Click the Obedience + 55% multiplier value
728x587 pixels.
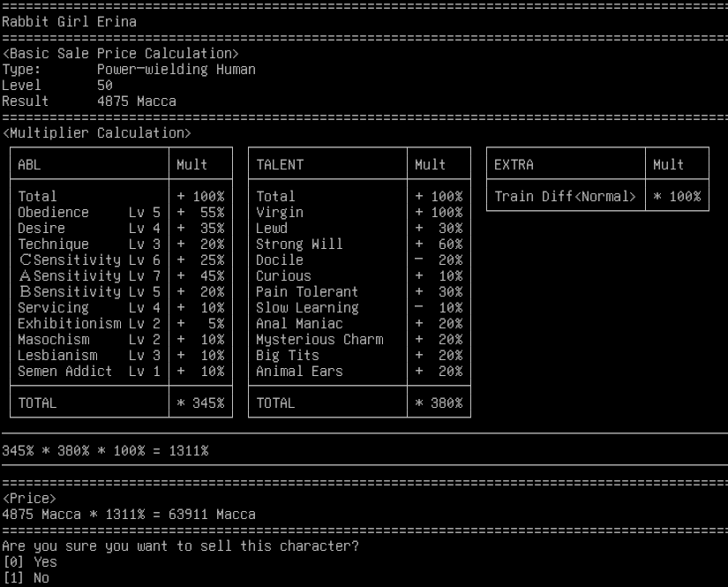[x=200, y=213]
